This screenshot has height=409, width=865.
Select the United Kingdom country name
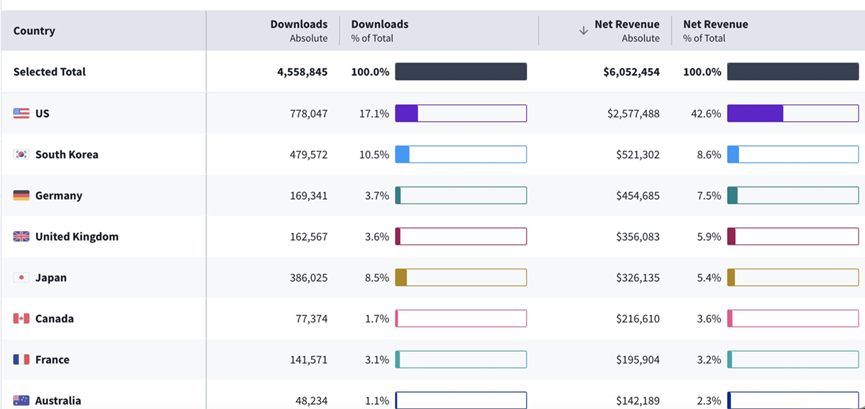[77, 237]
